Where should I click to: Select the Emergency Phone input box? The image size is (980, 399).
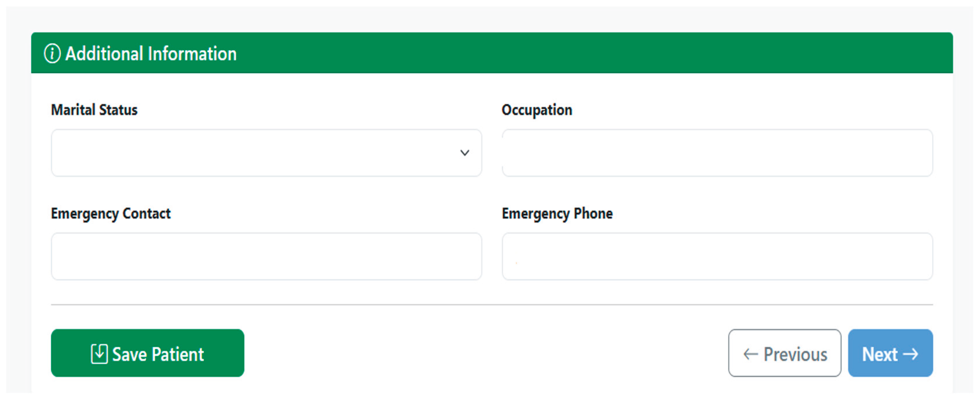[717, 256]
